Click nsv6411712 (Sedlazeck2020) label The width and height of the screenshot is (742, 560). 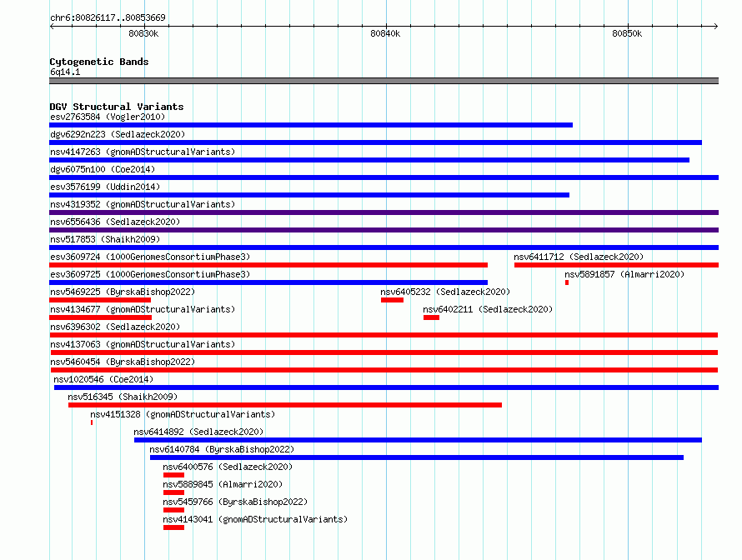(x=579, y=257)
